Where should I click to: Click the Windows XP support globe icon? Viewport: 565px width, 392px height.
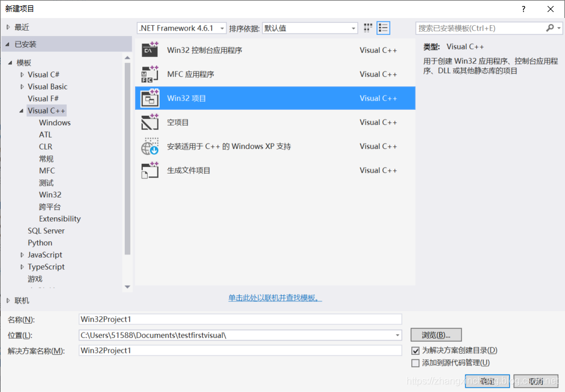click(150, 146)
